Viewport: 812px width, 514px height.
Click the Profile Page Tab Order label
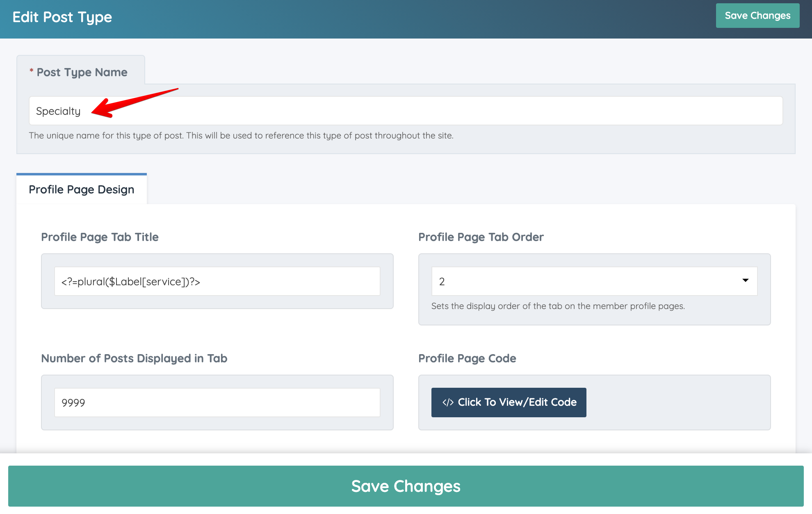(x=481, y=237)
